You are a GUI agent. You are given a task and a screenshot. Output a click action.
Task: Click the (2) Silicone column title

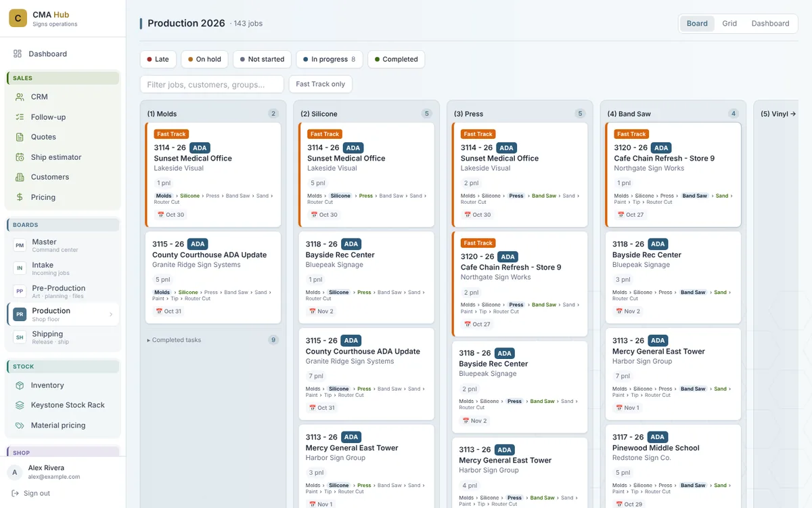(319, 114)
